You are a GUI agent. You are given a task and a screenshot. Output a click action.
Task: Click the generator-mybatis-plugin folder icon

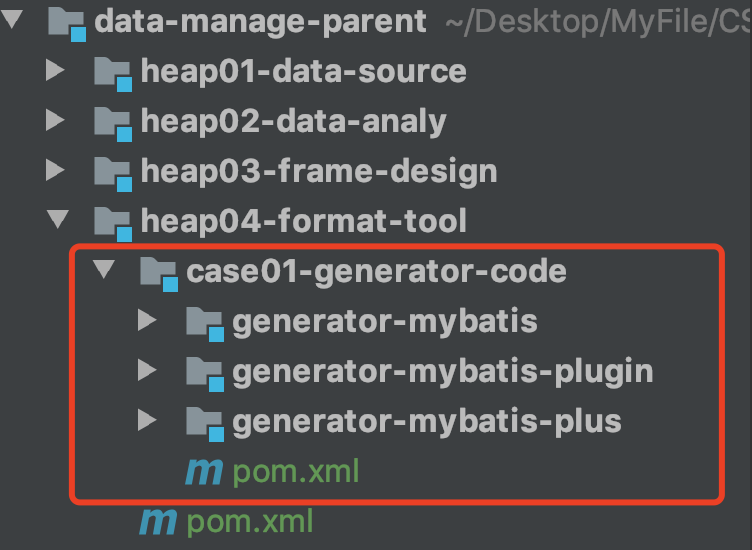tap(204, 372)
